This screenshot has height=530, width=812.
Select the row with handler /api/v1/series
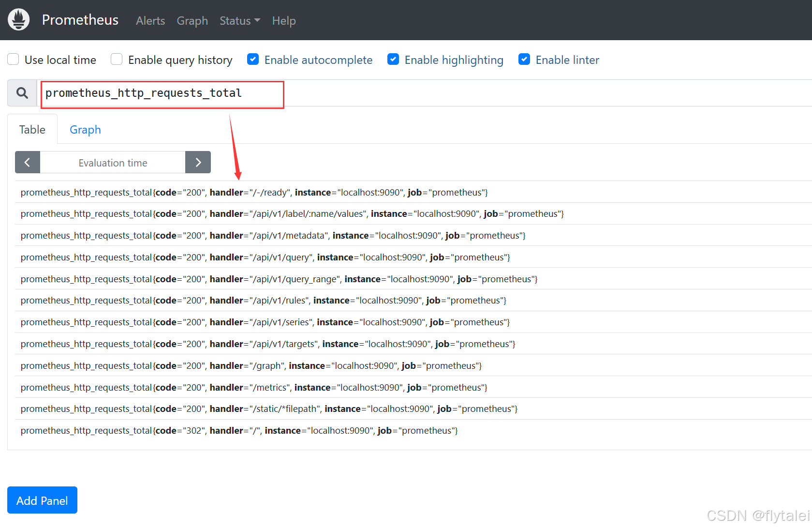click(413, 322)
